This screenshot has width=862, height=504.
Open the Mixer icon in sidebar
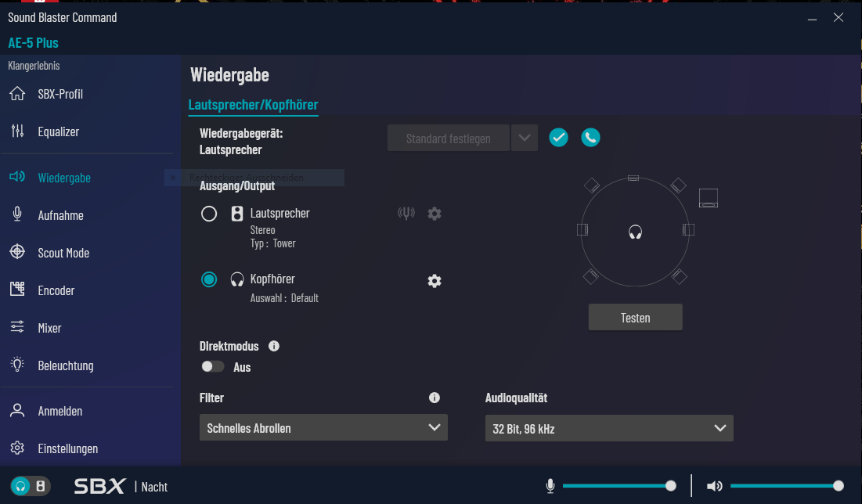pyautogui.click(x=17, y=327)
